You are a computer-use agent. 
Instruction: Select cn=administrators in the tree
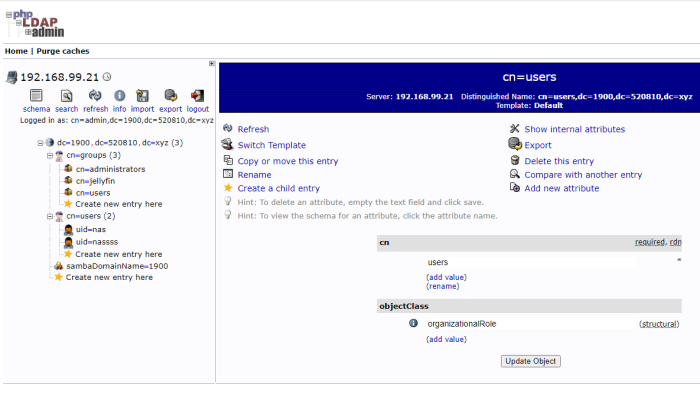pos(110,169)
